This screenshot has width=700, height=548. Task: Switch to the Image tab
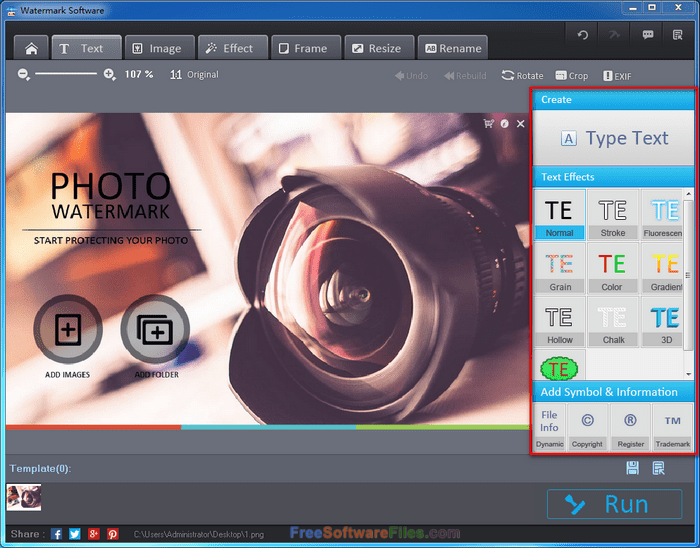pyautogui.click(x=160, y=48)
